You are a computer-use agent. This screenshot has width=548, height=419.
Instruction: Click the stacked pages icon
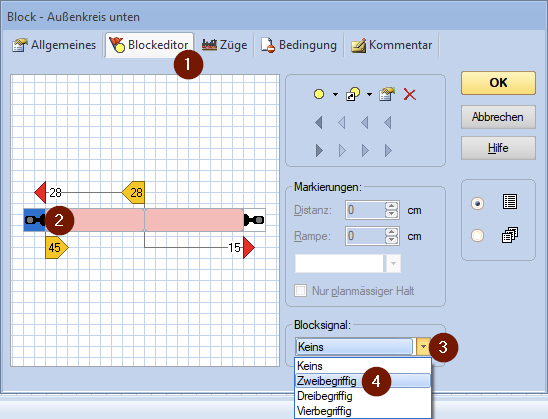tap(510, 234)
